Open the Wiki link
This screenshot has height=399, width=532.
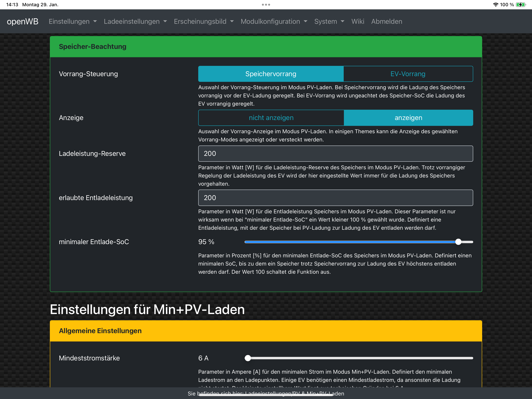358,21
